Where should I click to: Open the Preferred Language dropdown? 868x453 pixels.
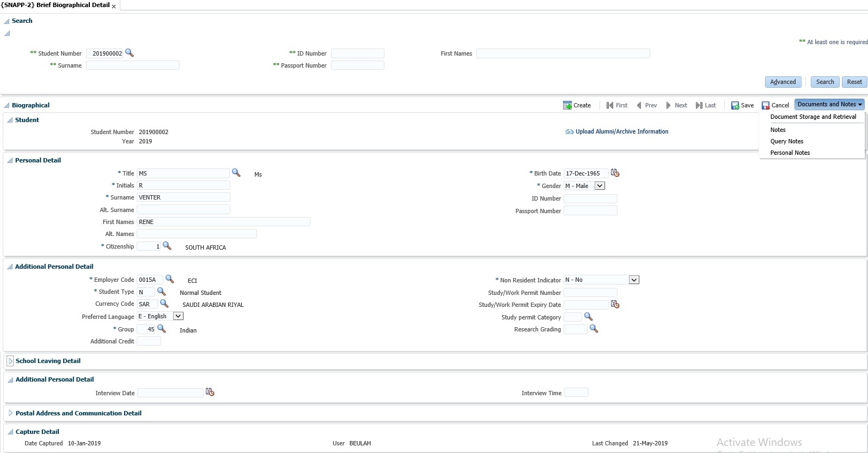(x=178, y=316)
